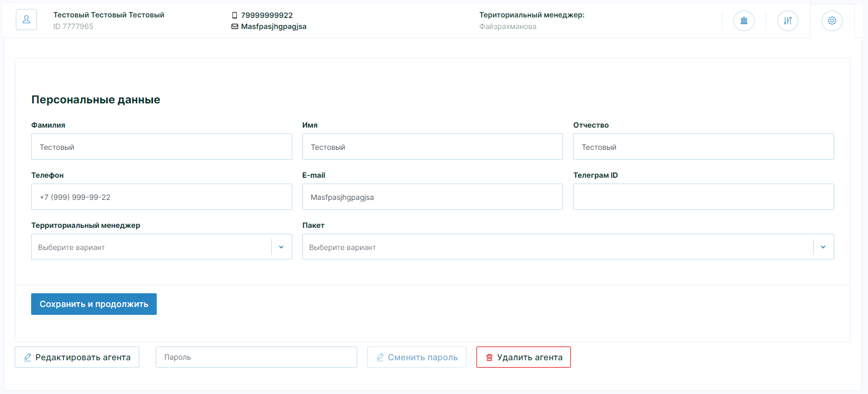Click the Пароль input field
The width and height of the screenshot is (868, 394).
tap(256, 357)
